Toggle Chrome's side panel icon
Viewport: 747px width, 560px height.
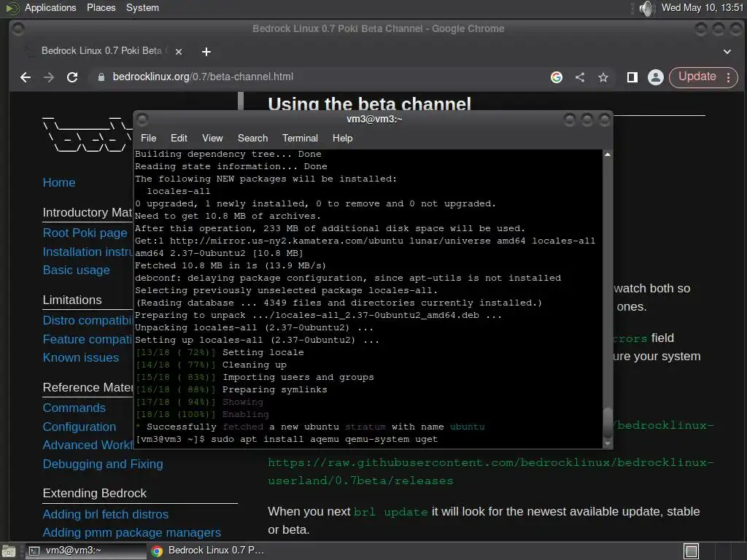[x=632, y=77]
